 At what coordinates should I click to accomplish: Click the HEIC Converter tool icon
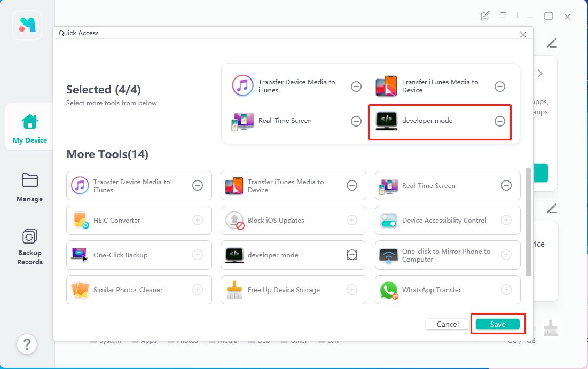coord(80,220)
